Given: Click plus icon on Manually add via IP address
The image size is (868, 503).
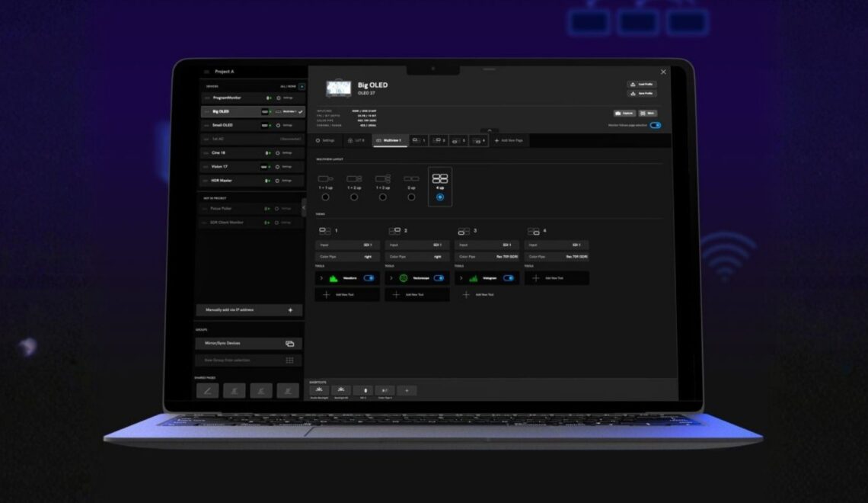Looking at the screenshot, I should [x=291, y=310].
